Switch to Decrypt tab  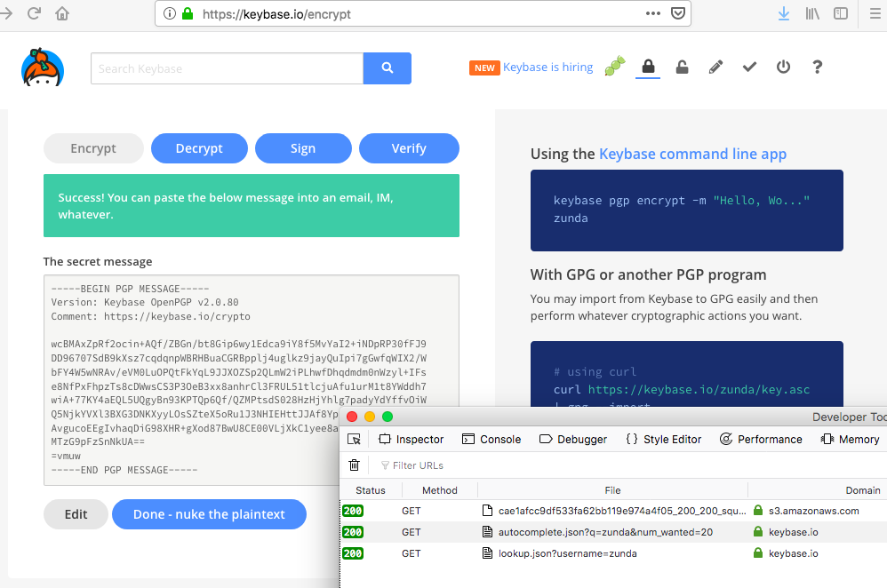199,148
